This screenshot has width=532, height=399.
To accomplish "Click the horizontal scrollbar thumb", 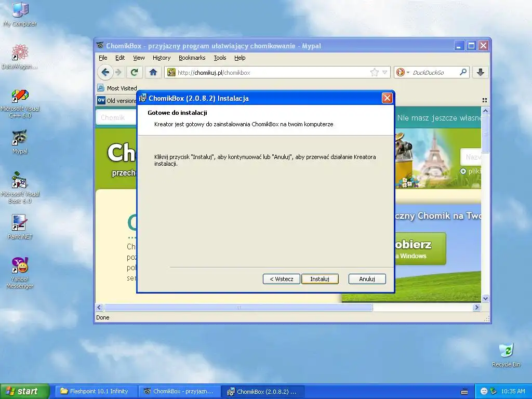I will coord(238,308).
